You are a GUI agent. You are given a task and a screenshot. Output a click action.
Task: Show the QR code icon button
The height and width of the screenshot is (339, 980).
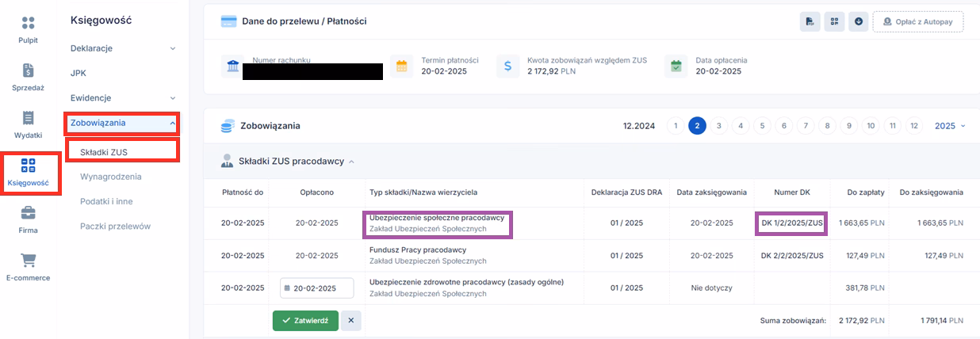pos(834,21)
